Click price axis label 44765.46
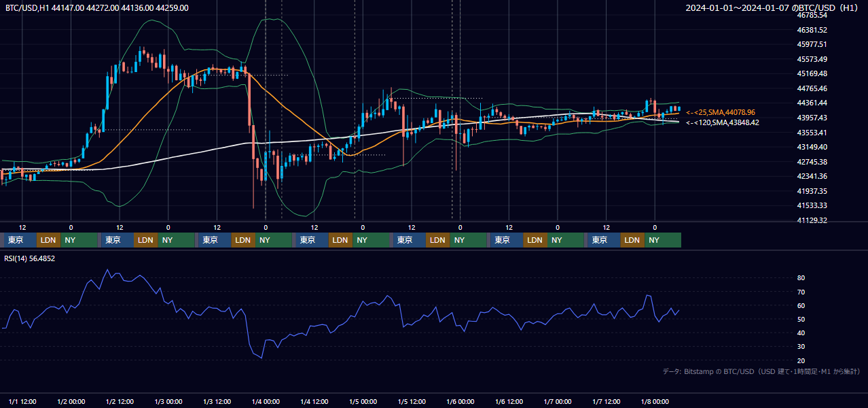 coord(812,88)
